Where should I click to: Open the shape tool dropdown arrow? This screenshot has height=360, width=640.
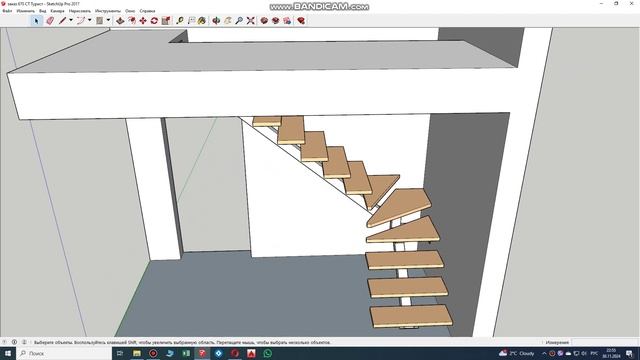(108, 20)
